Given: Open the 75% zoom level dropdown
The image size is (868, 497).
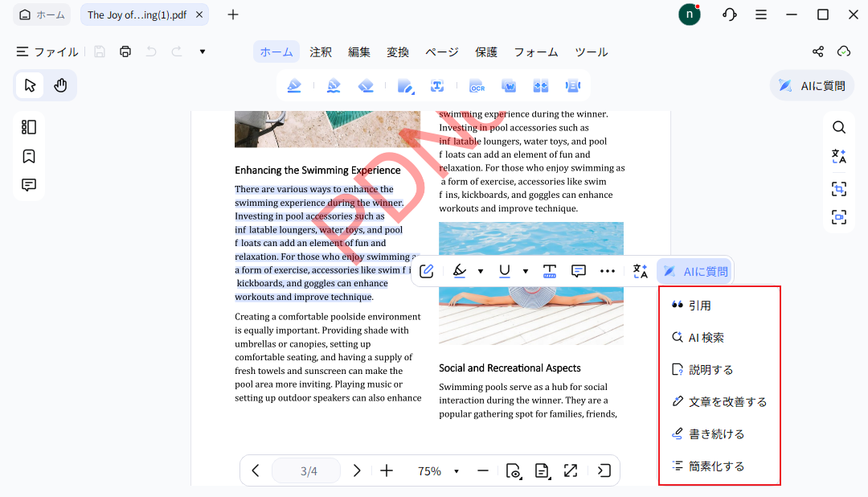Looking at the screenshot, I should 457,471.
